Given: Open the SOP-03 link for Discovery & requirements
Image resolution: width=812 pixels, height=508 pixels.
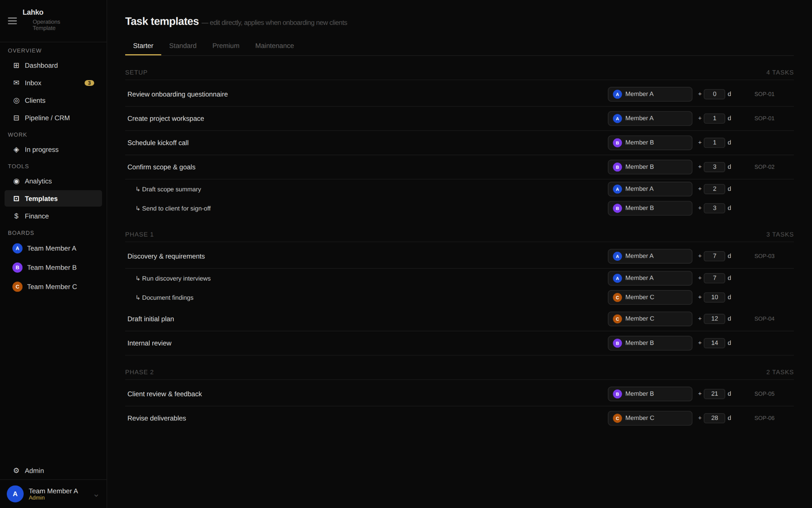Looking at the screenshot, I should (x=764, y=256).
